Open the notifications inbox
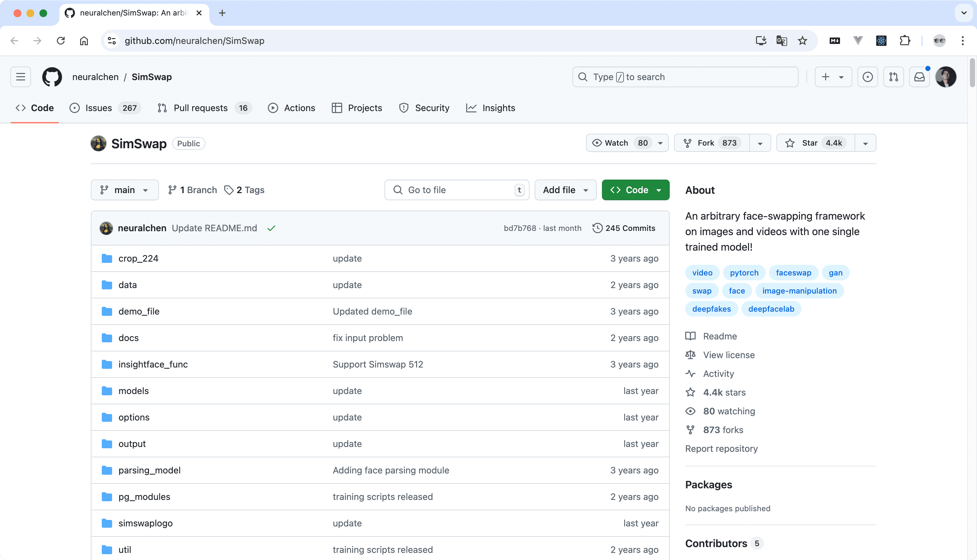977x560 pixels. (919, 77)
